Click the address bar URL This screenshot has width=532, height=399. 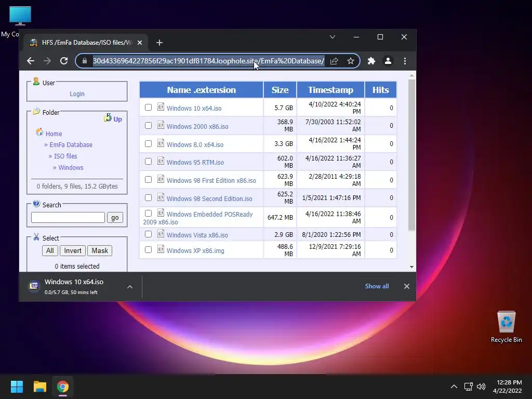tap(208, 61)
